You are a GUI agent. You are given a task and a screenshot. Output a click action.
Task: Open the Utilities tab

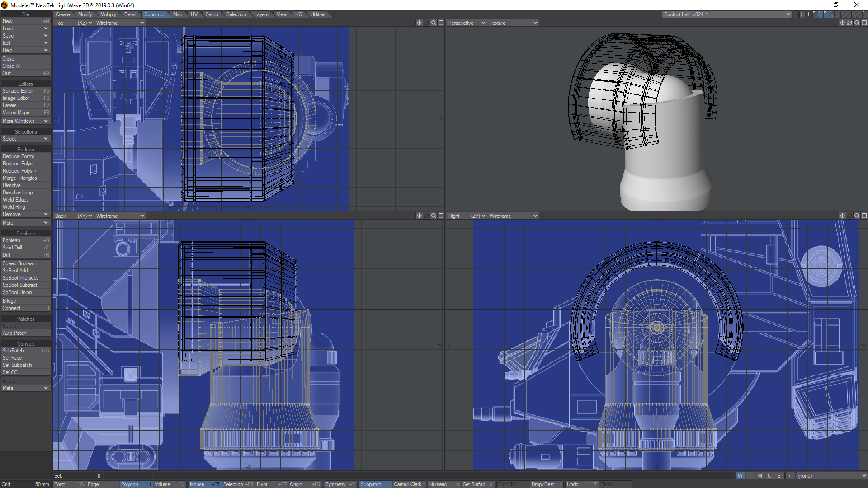(318, 14)
